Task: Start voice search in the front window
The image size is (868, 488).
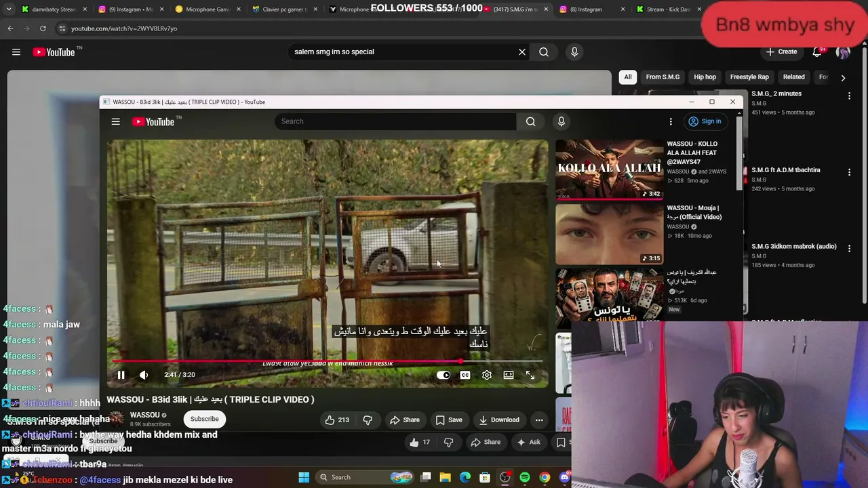Action: (x=561, y=121)
